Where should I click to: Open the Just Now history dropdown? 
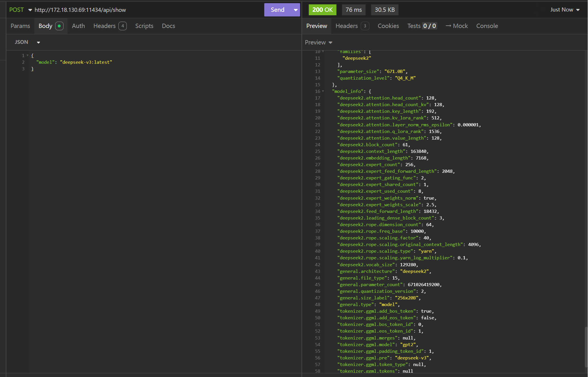click(565, 10)
